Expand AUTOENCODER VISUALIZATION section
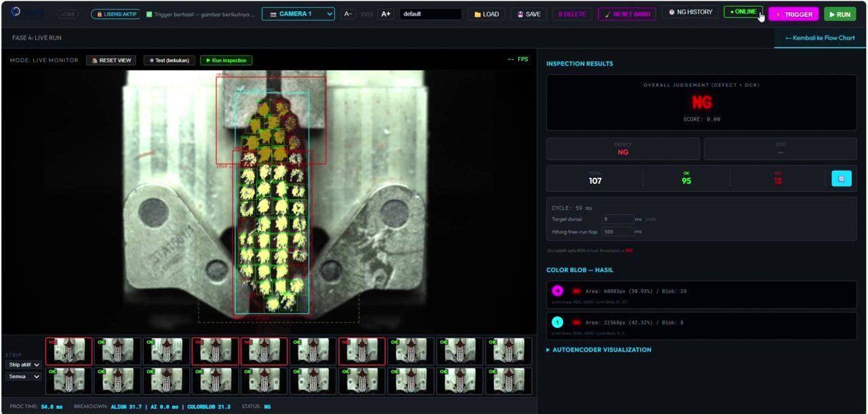The image size is (868, 414). (x=599, y=350)
